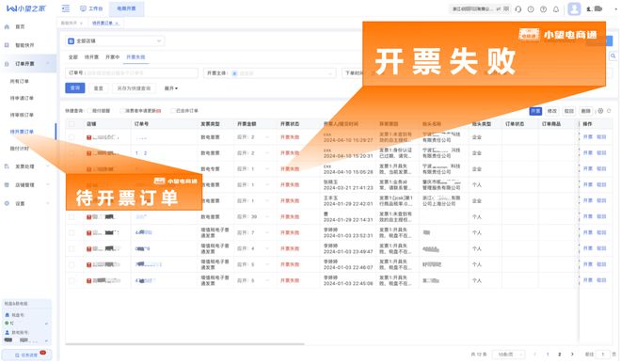
Task: Open 待审核订单 in the sidebar
Action: (22, 115)
